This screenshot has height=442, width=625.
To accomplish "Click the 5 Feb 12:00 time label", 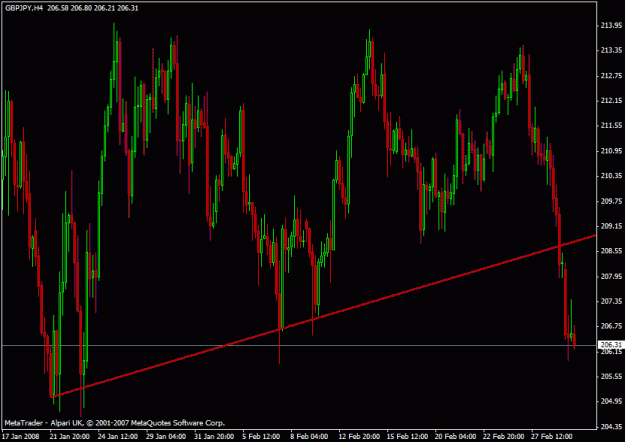I will click(x=261, y=436).
